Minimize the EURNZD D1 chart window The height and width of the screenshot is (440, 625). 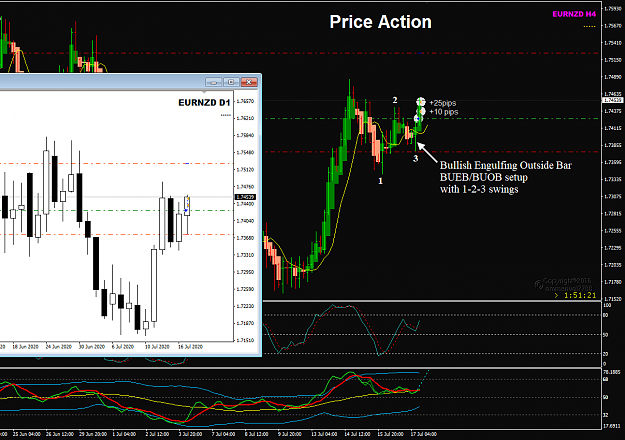click(214, 82)
